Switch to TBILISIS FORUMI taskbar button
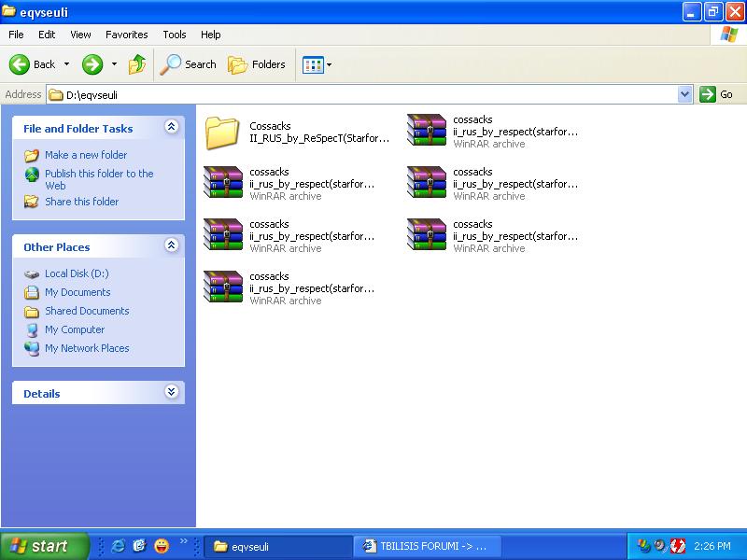This screenshot has height=560, width=747. tap(428, 546)
